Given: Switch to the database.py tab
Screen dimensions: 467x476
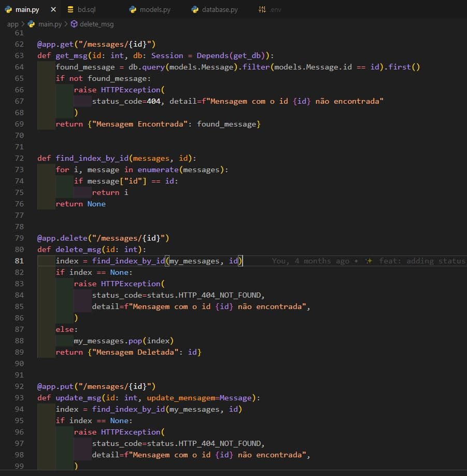Looking at the screenshot, I should pos(214,9).
